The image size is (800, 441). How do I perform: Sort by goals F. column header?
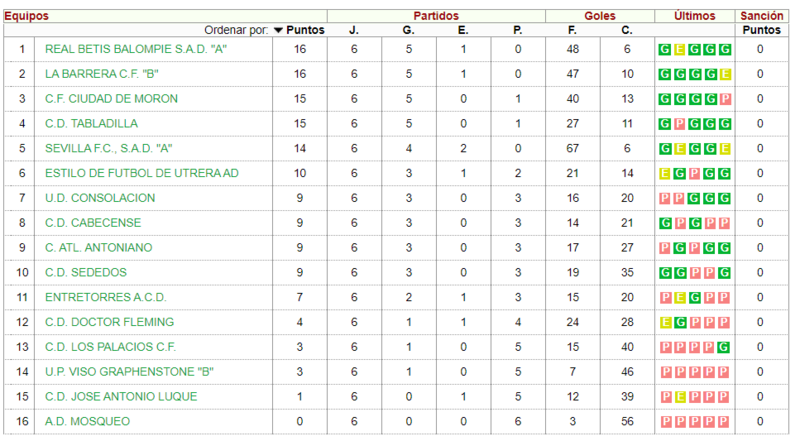coord(572,30)
